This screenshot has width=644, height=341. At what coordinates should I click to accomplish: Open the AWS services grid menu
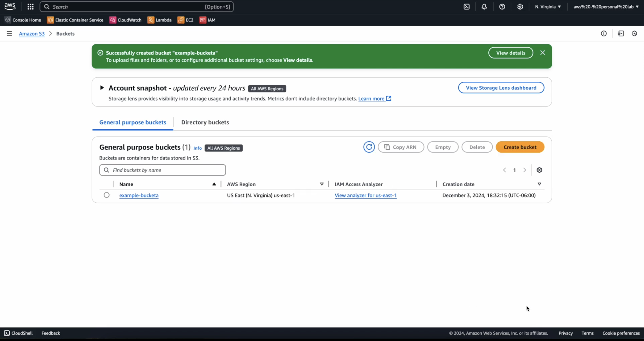click(x=31, y=7)
